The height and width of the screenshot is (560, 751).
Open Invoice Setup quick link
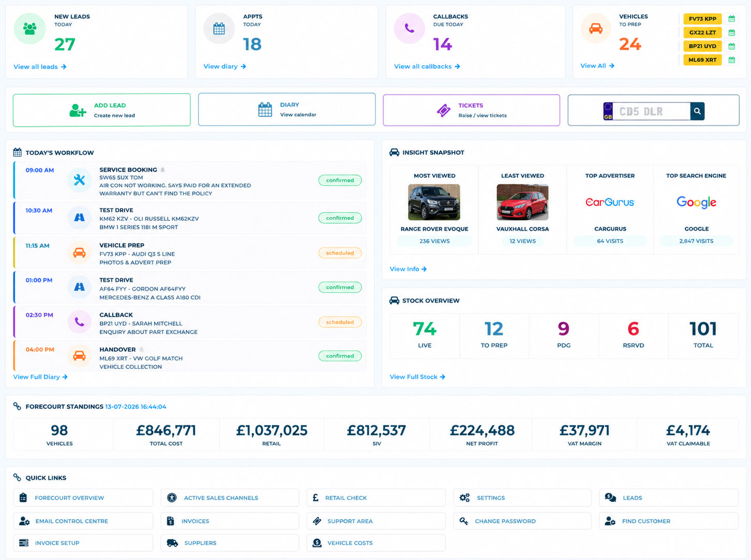click(x=83, y=543)
